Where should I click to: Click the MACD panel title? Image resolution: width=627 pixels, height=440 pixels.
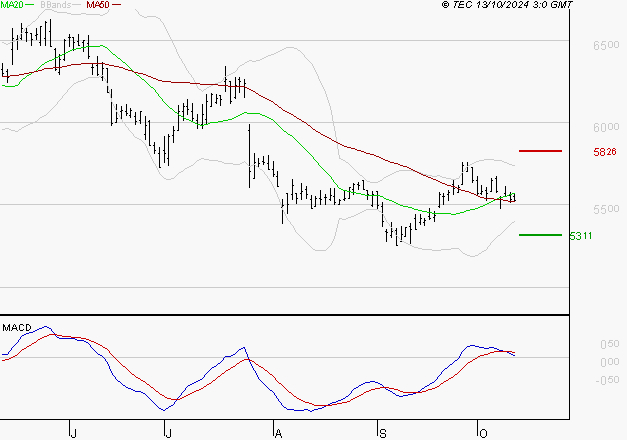17,328
